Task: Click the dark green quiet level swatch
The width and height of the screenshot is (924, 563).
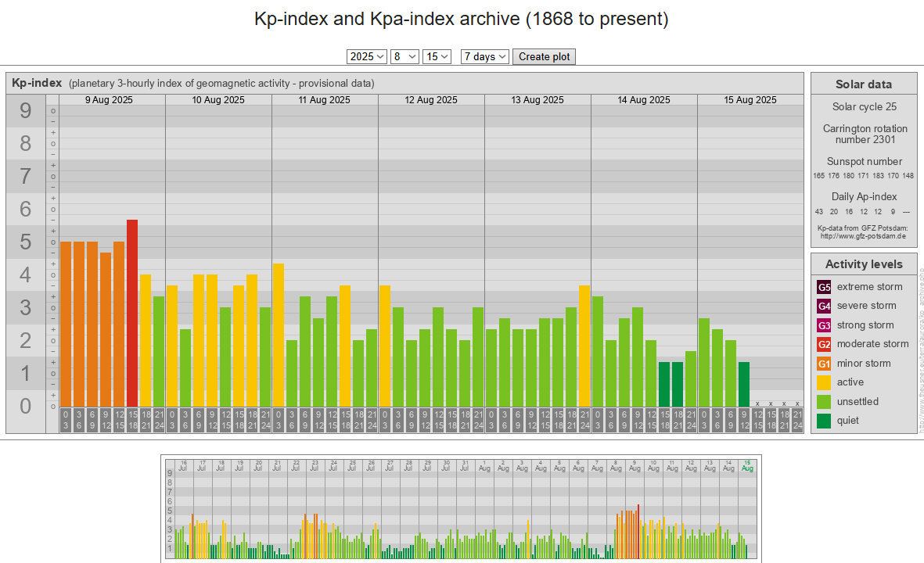Action: tap(824, 421)
